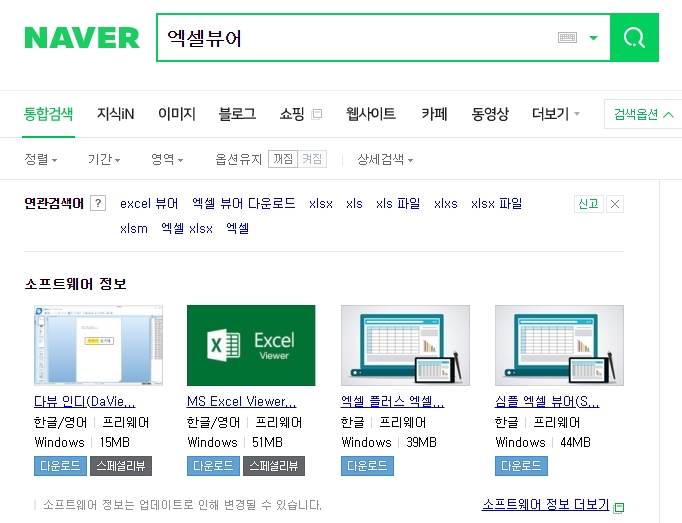This screenshot has width=682, height=523.
Task: Open the 심플 엑셀 뷰어(S... link
Action: click(x=547, y=401)
